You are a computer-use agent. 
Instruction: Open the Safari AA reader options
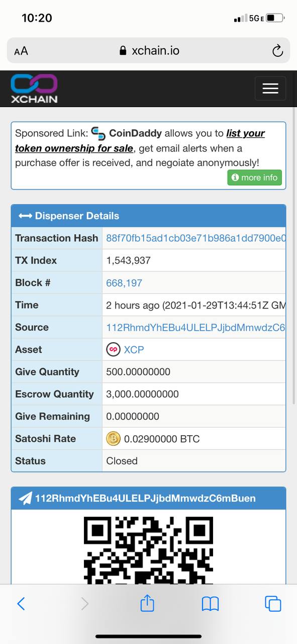point(21,51)
